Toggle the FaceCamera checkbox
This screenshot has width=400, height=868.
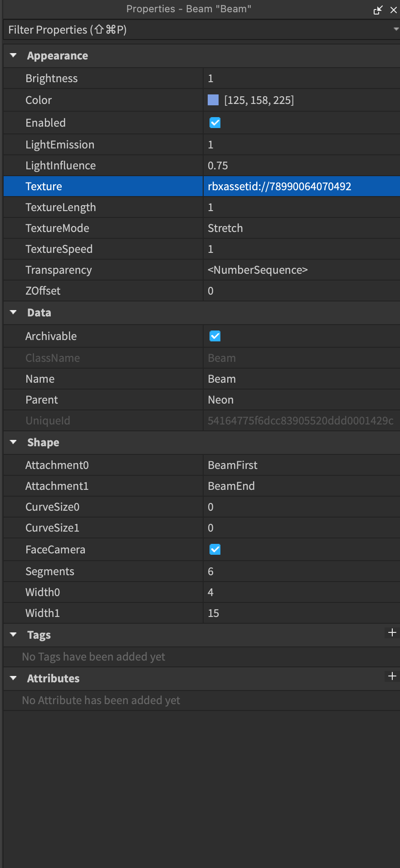click(x=215, y=549)
